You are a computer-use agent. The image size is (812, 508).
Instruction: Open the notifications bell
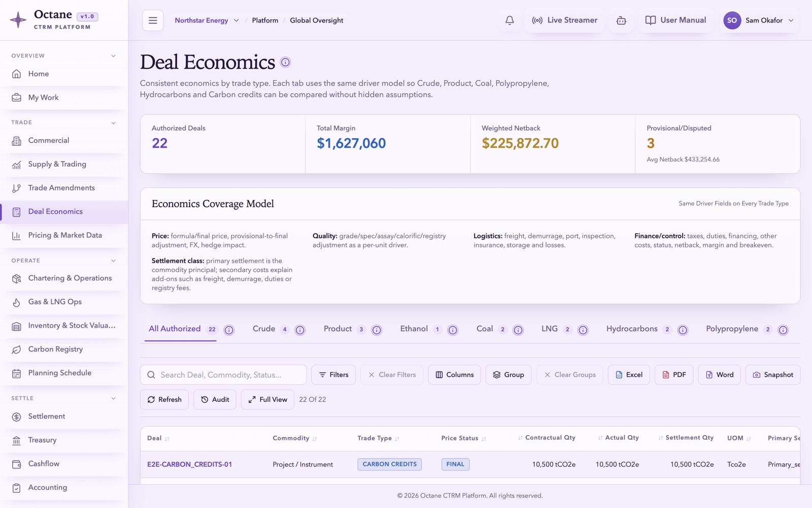[x=510, y=20]
